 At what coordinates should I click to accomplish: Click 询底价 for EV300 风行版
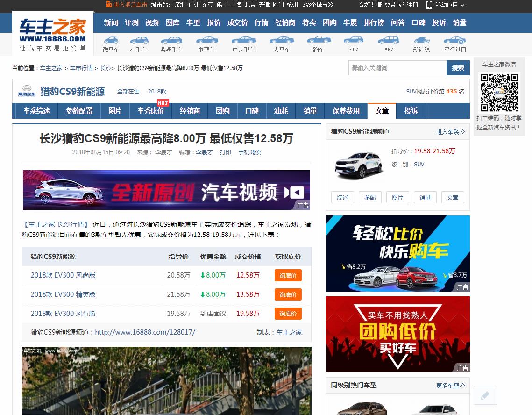tap(288, 314)
